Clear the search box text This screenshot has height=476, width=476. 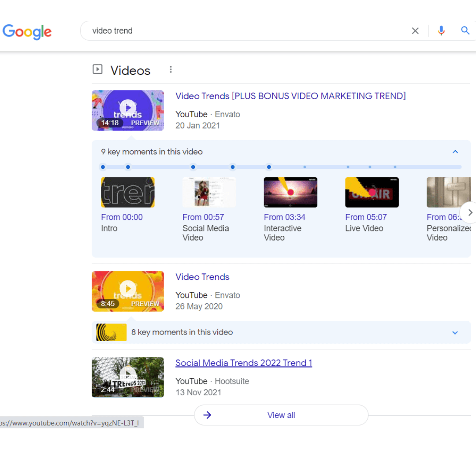415,31
